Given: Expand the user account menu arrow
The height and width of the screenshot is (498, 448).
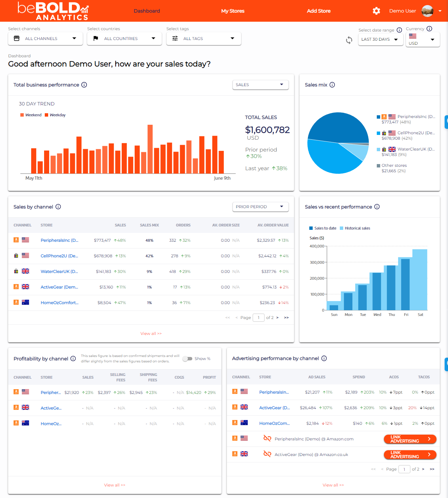Looking at the screenshot, I should point(440,11).
